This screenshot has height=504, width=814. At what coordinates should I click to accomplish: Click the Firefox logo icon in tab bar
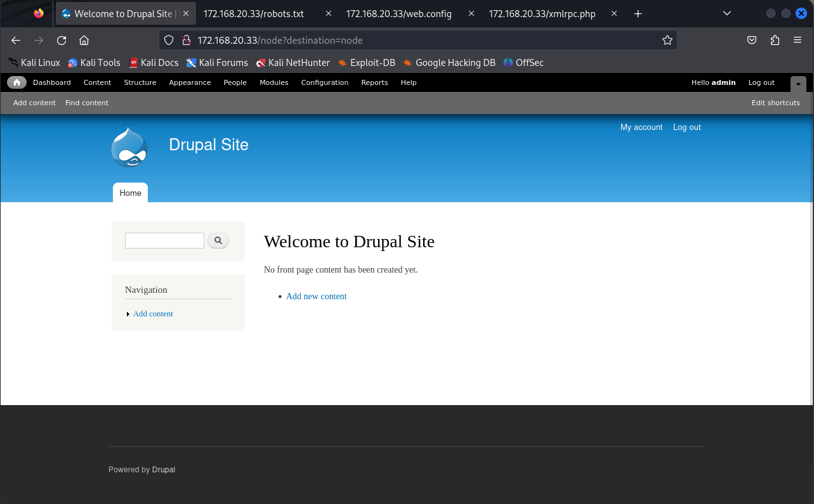(39, 13)
